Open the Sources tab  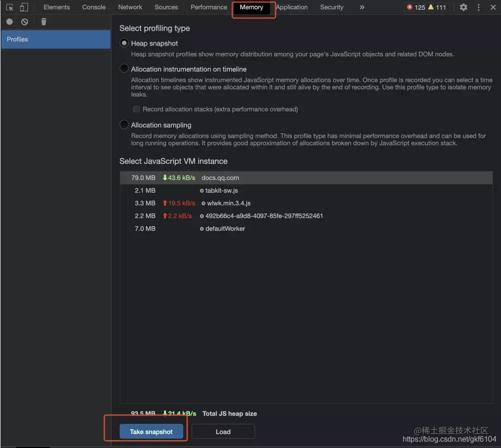point(166,7)
